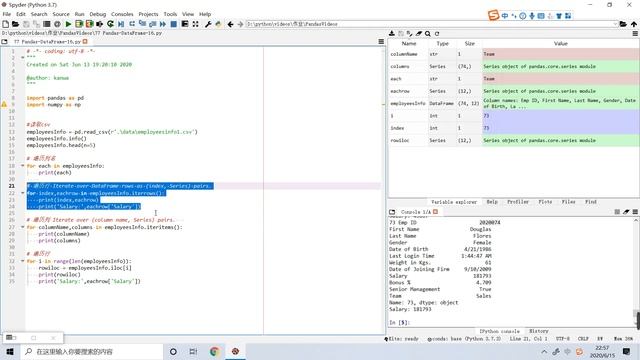The width and height of the screenshot is (640, 360).
Task: Open a file using the toolbar folder icon
Action: (x=16, y=24)
